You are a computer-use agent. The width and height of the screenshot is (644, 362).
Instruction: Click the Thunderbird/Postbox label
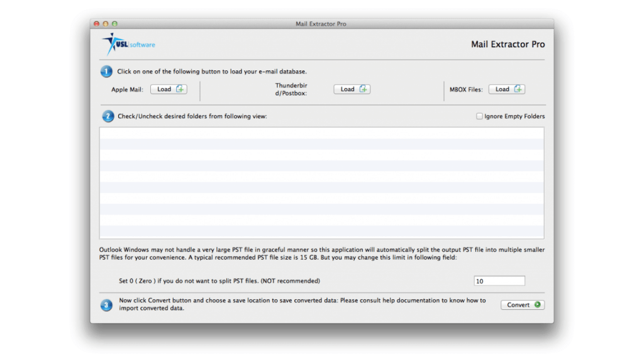(x=291, y=89)
